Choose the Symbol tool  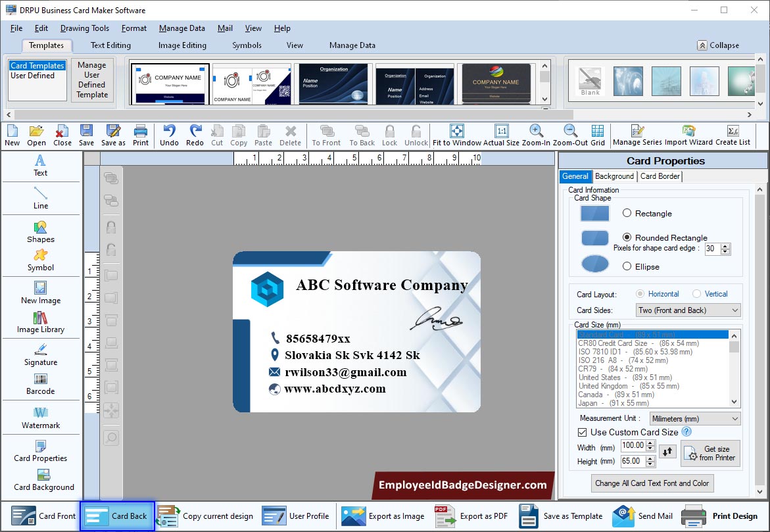[x=40, y=260]
